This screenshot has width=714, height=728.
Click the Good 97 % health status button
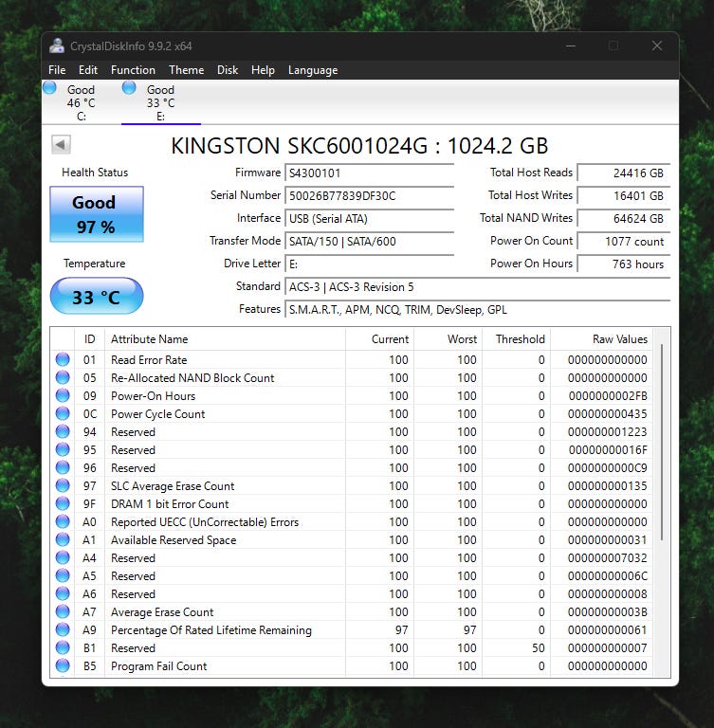[x=97, y=214]
